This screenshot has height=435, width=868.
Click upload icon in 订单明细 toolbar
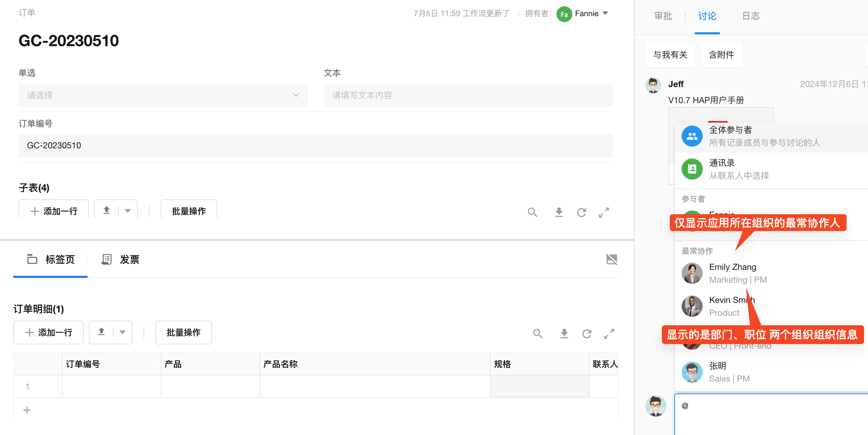click(101, 332)
